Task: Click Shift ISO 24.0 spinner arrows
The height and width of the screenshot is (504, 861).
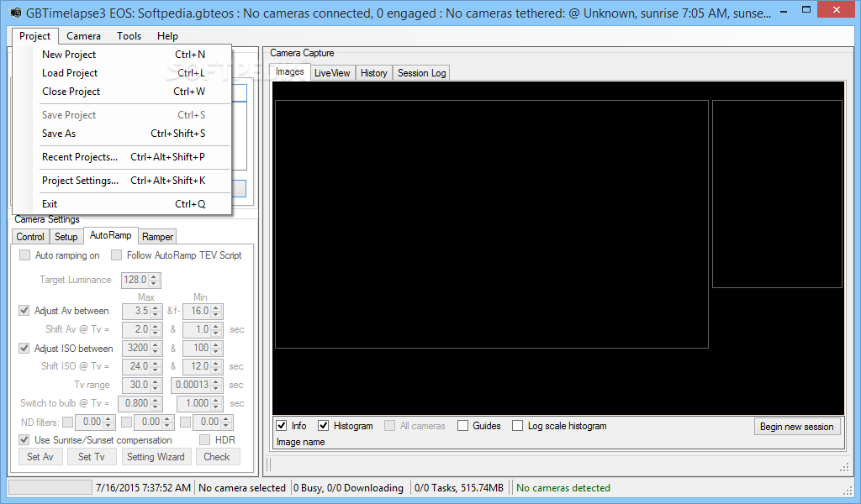Action: tap(156, 366)
